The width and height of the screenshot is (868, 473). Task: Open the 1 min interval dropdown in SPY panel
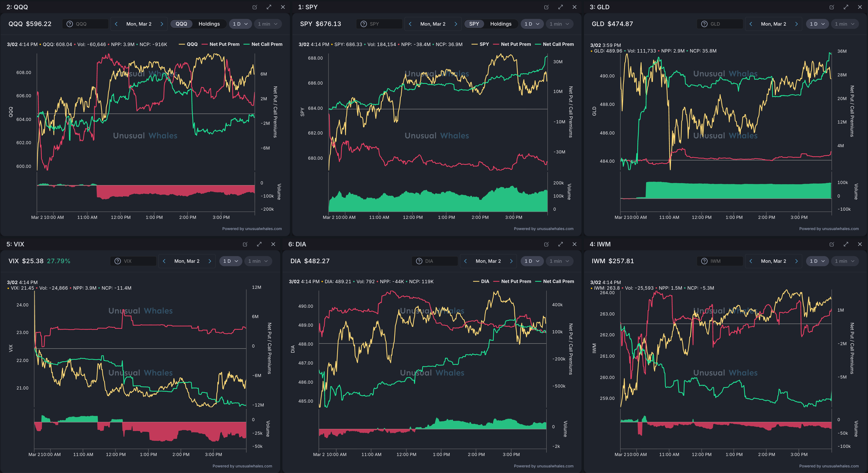[x=559, y=24]
